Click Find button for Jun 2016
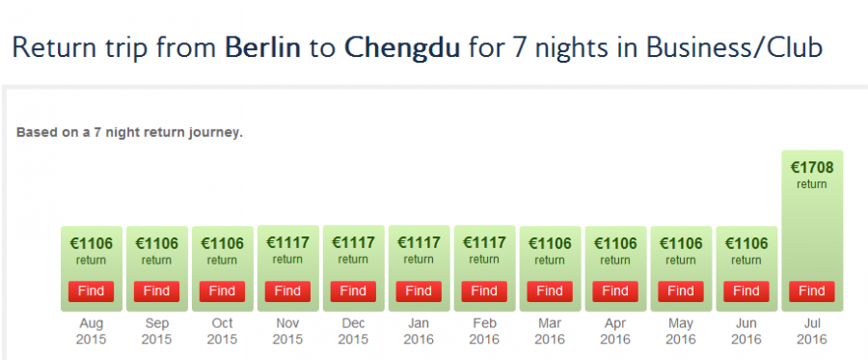Screen dimensions: 868x360 click(746, 291)
